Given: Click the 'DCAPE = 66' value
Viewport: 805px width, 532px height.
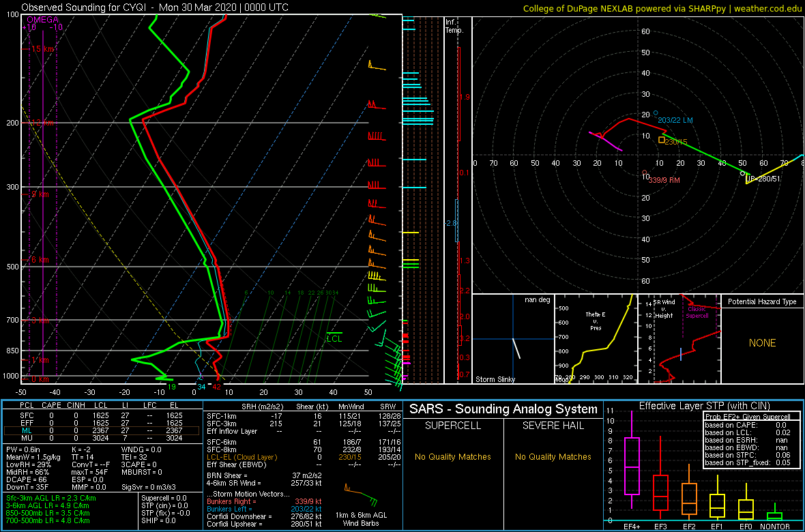Looking at the screenshot, I should tap(27, 479).
